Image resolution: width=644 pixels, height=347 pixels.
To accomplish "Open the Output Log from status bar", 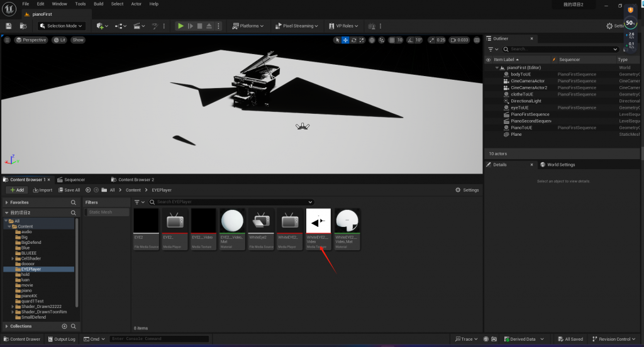I will tap(62, 339).
